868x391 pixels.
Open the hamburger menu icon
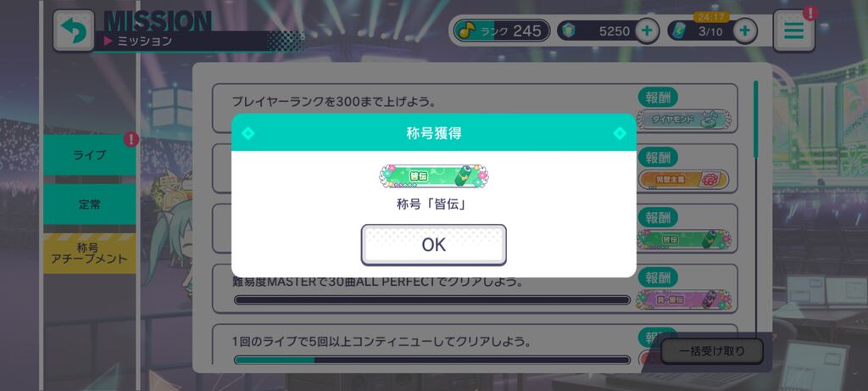pos(793,31)
